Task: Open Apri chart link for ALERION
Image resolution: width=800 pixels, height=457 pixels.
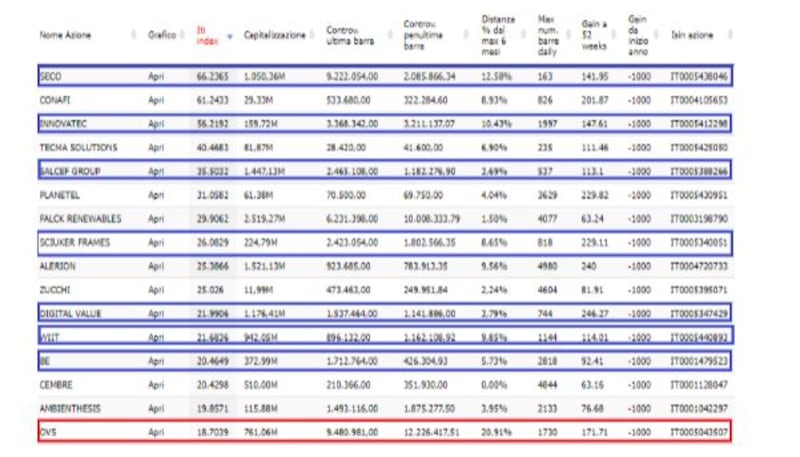Action: (x=156, y=266)
